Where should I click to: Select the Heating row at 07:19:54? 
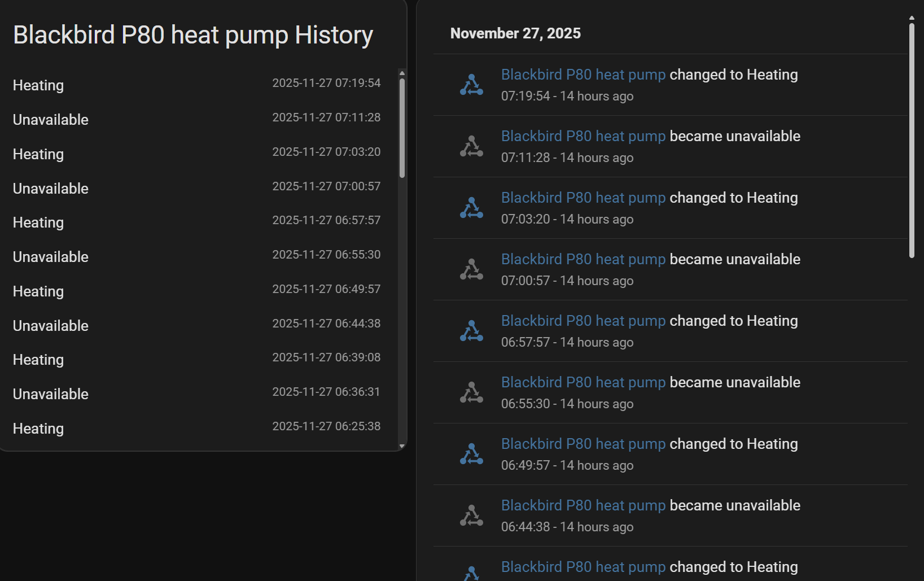tap(196, 85)
